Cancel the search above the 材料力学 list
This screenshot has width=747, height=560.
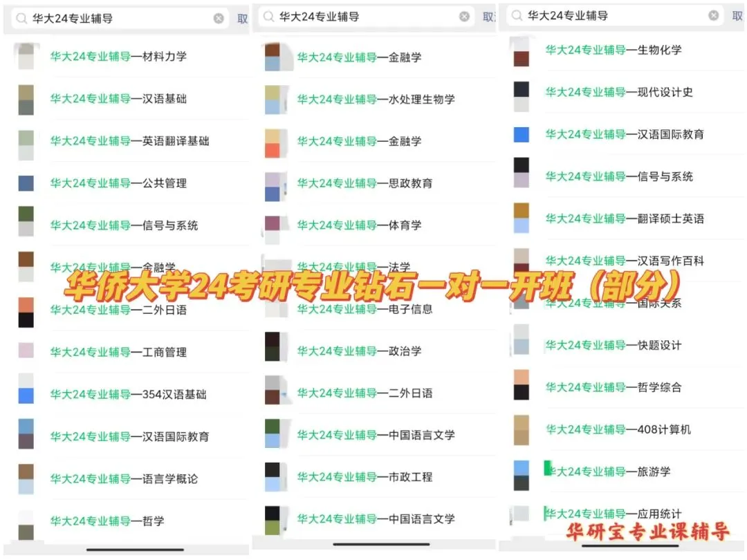[x=243, y=19]
